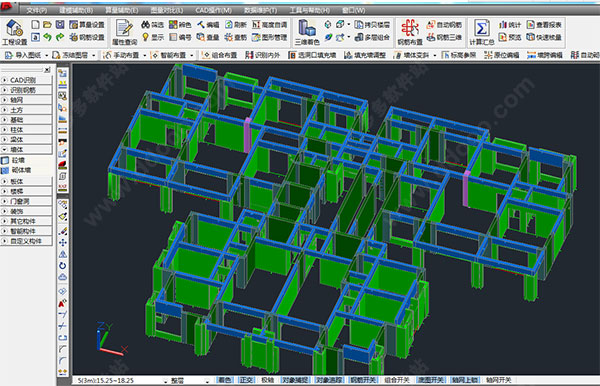Toggle 极轴 polar tracking in the status bar
Viewport: 600px width, 386px height.
coord(267,380)
